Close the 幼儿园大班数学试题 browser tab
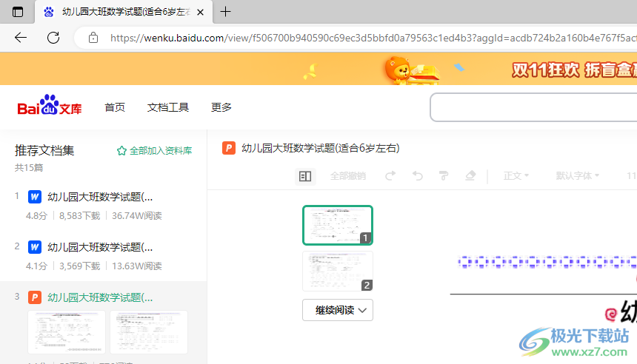Screen dimensions: 637x364 [x=200, y=12]
